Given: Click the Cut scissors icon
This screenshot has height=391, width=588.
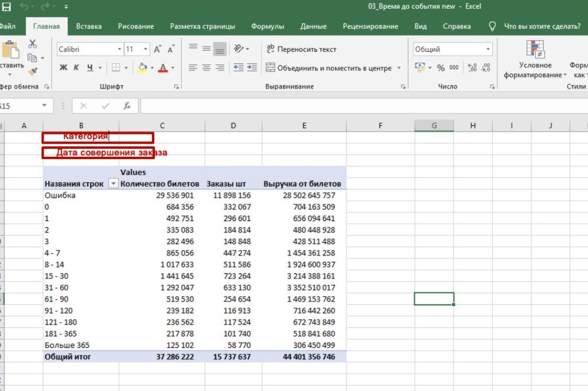Looking at the screenshot, I should (x=33, y=44).
